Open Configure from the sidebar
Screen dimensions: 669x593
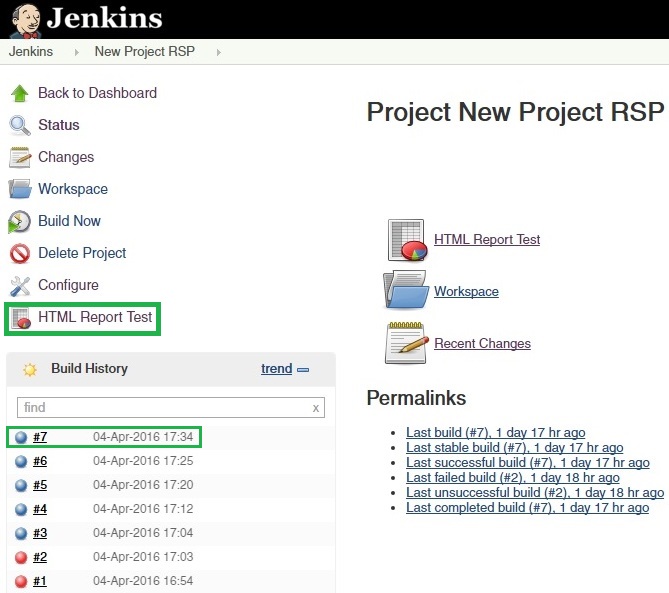(x=68, y=285)
